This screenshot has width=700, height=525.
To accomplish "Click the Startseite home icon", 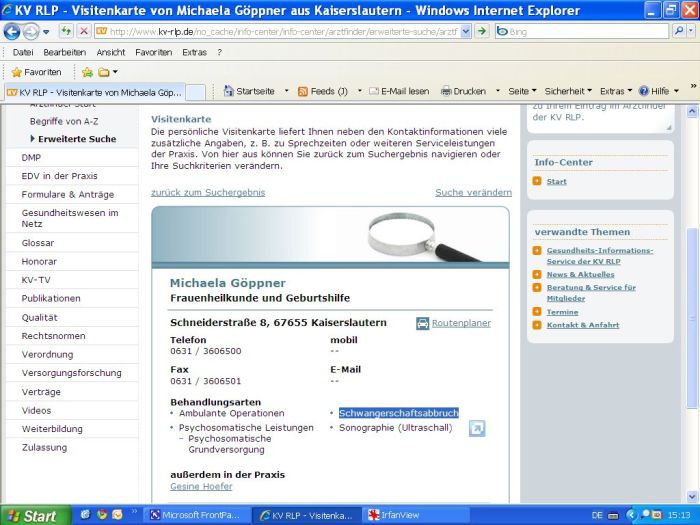I will 229,91.
